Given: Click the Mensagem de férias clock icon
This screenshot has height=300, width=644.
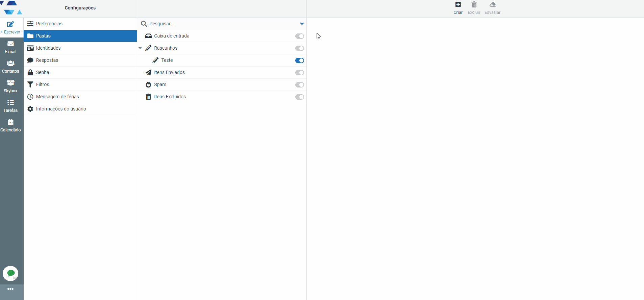Looking at the screenshot, I should [x=30, y=97].
